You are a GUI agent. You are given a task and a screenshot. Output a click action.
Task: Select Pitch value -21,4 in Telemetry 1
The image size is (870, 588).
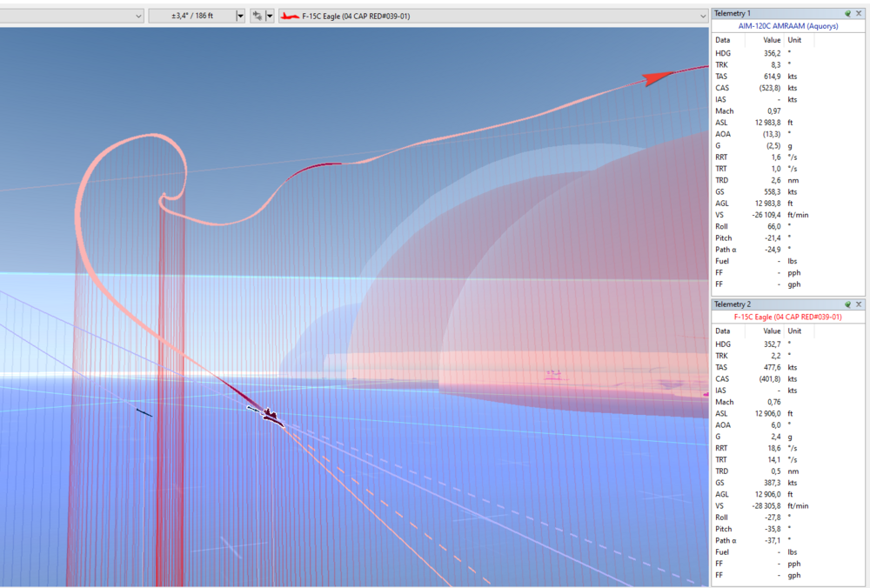[x=773, y=238]
